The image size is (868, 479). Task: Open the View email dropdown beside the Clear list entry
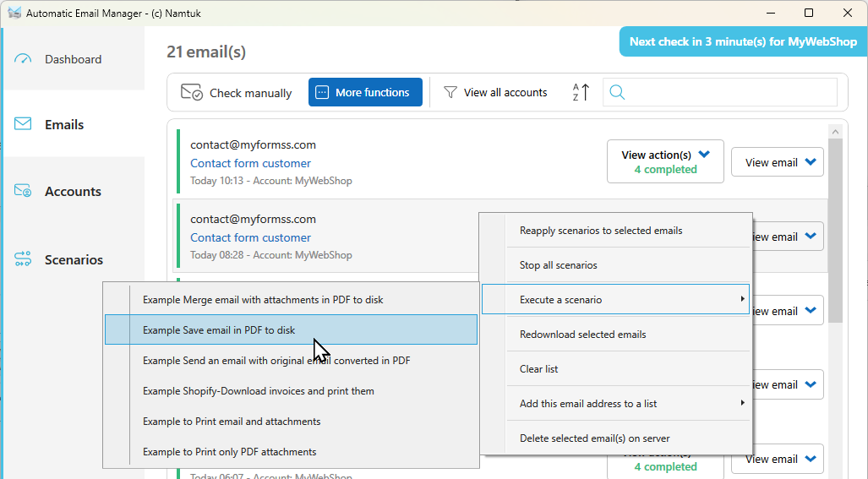tap(789, 384)
